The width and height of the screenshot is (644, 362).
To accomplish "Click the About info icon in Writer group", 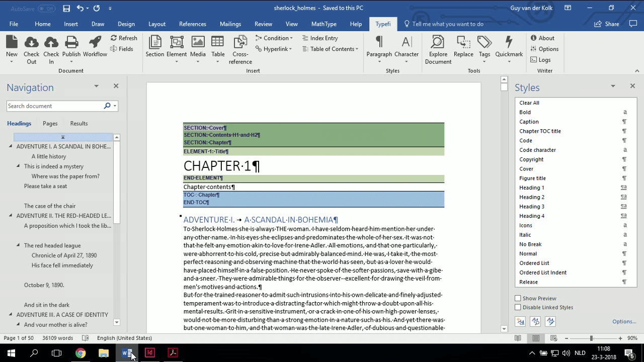I will coord(533,38).
